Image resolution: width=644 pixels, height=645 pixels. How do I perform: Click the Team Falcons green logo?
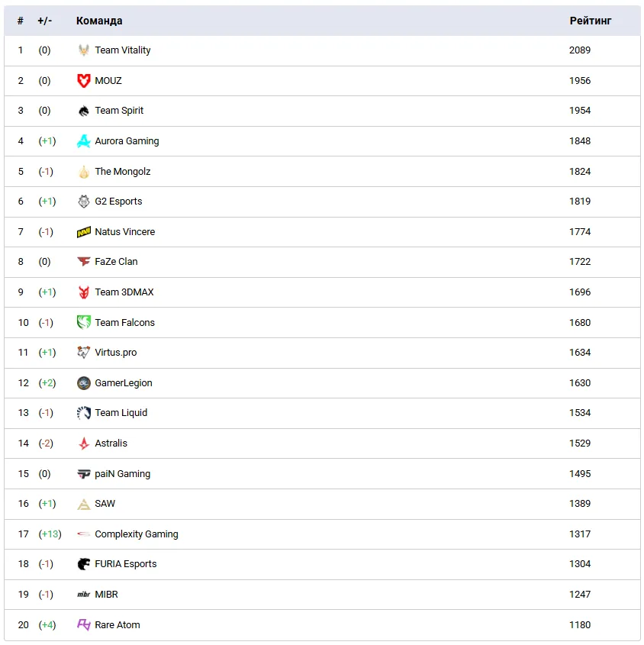pyautogui.click(x=84, y=323)
